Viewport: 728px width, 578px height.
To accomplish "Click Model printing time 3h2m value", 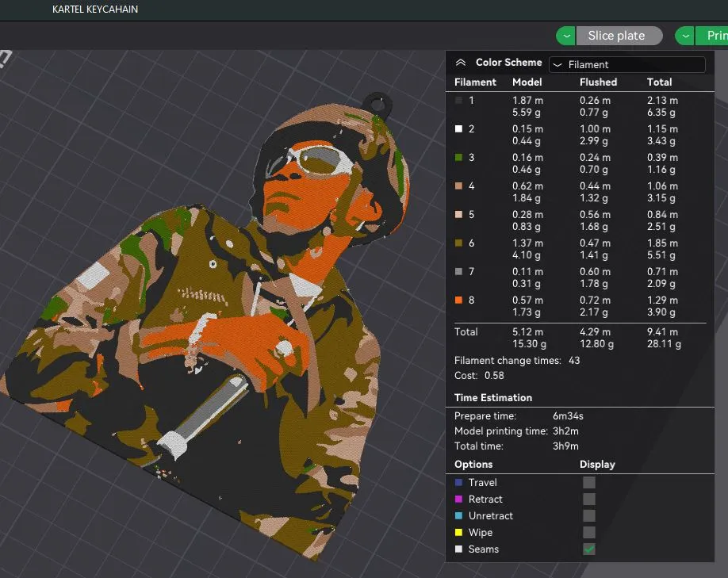I will [x=565, y=431].
